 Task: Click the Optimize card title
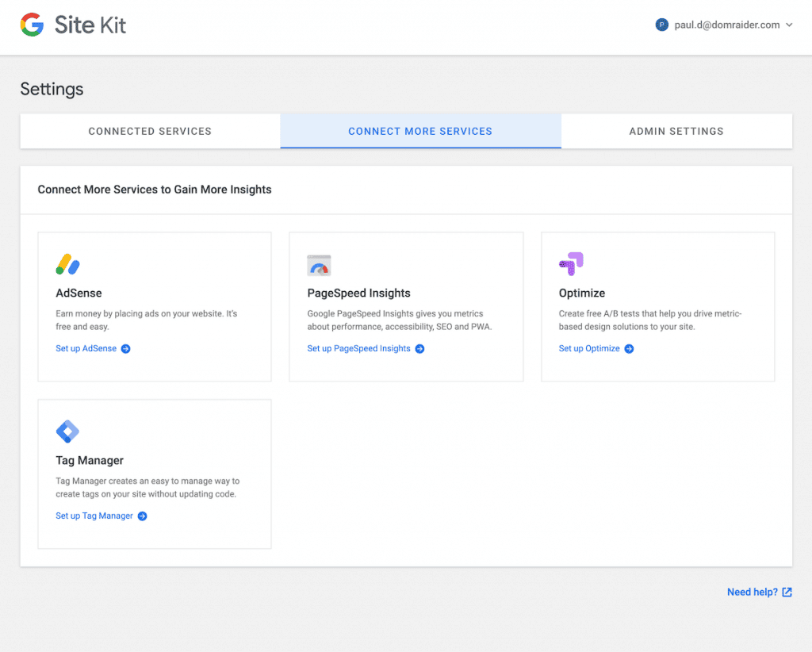pyautogui.click(x=582, y=293)
